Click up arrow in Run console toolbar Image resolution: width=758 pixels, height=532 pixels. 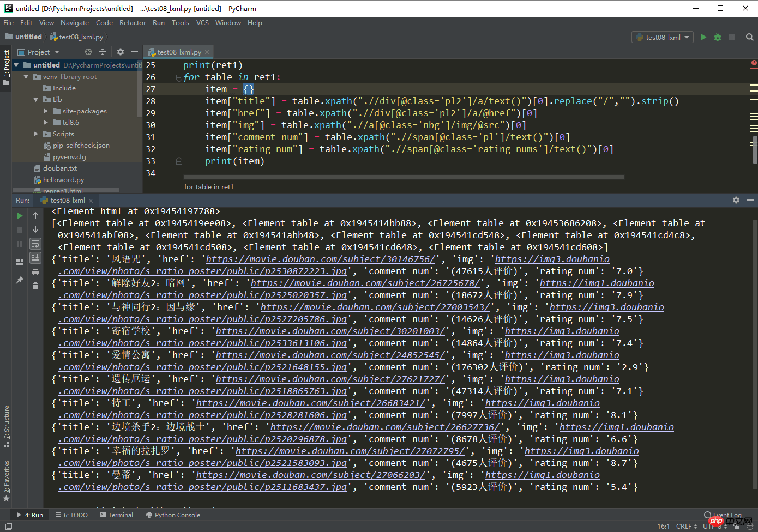point(35,216)
